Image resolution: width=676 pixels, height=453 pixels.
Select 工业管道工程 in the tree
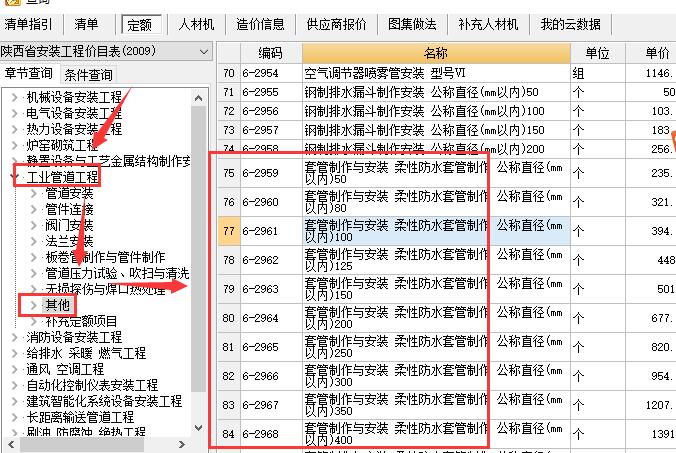click(63, 177)
